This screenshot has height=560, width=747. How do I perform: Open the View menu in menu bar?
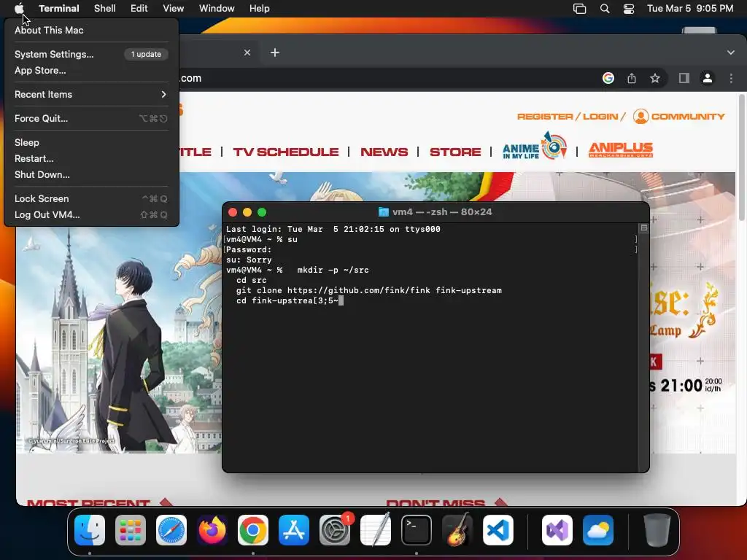[174, 9]
